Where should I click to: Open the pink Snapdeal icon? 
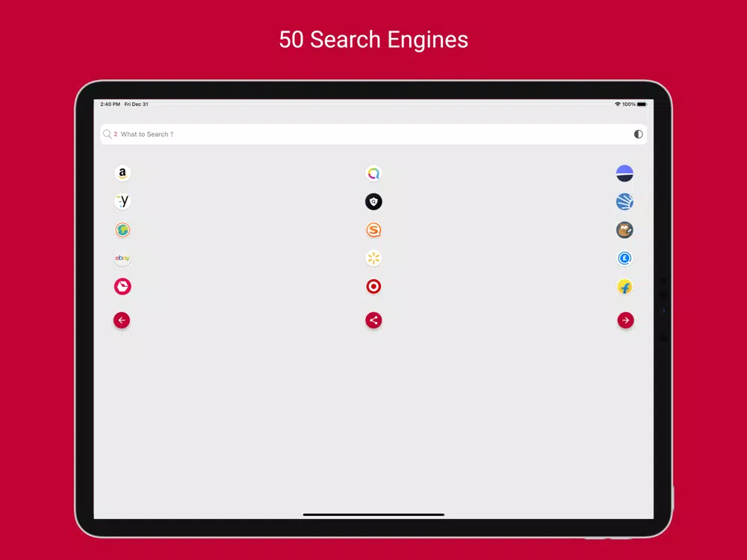[x=123, y=287]
